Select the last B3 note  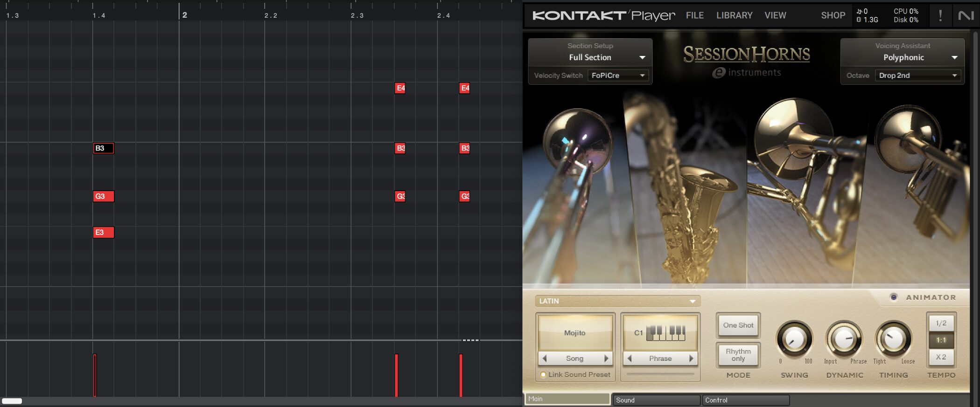tap(464, 148)
